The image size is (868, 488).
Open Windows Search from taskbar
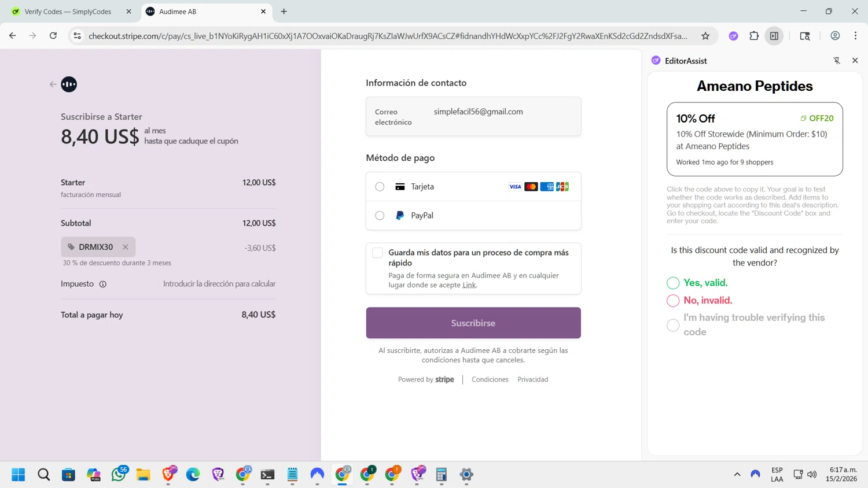click(43, 475)
